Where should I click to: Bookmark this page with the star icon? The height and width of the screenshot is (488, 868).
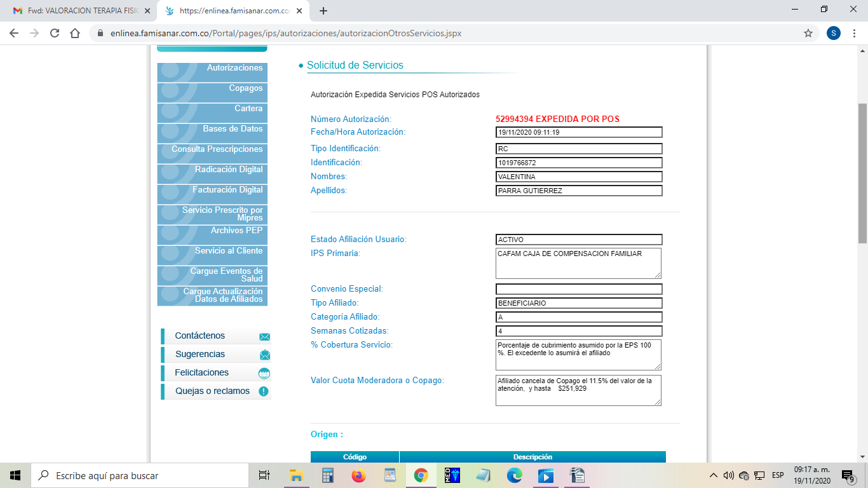[x=808, y=33]
